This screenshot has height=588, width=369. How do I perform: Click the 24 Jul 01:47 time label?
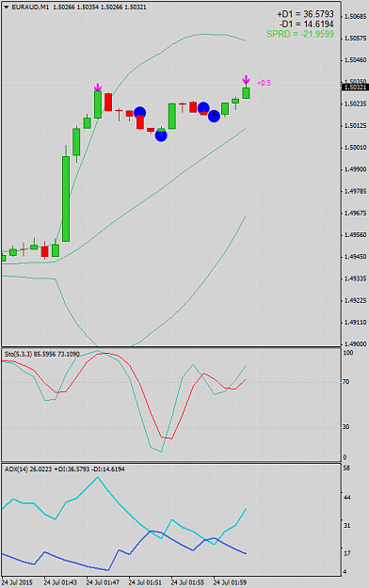(x=103, y=582)
